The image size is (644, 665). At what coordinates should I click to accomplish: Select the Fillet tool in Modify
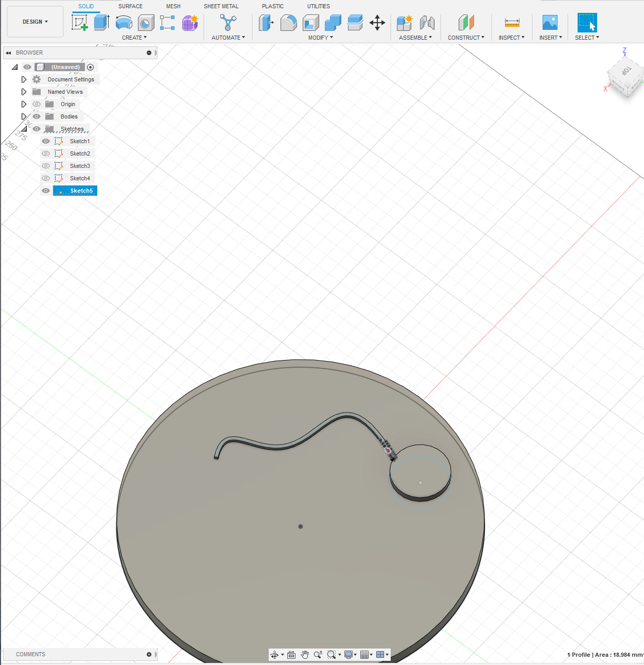[x=288, y=23]
